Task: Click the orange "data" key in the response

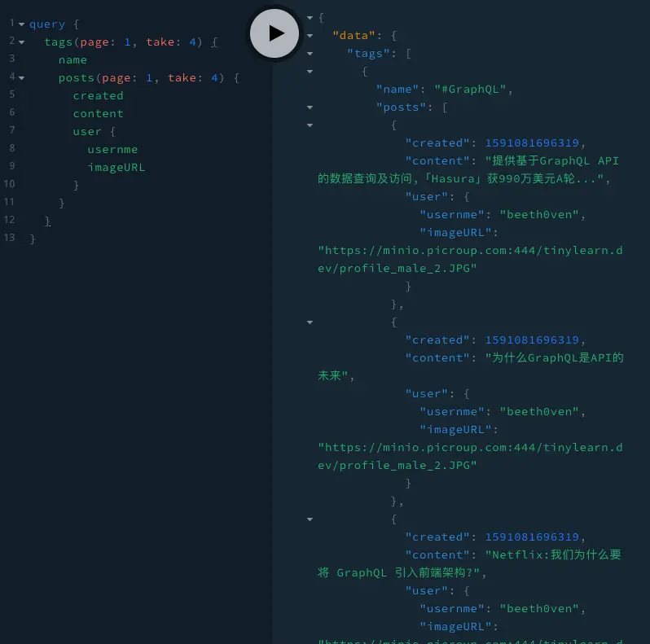Action: coord(354,35)
